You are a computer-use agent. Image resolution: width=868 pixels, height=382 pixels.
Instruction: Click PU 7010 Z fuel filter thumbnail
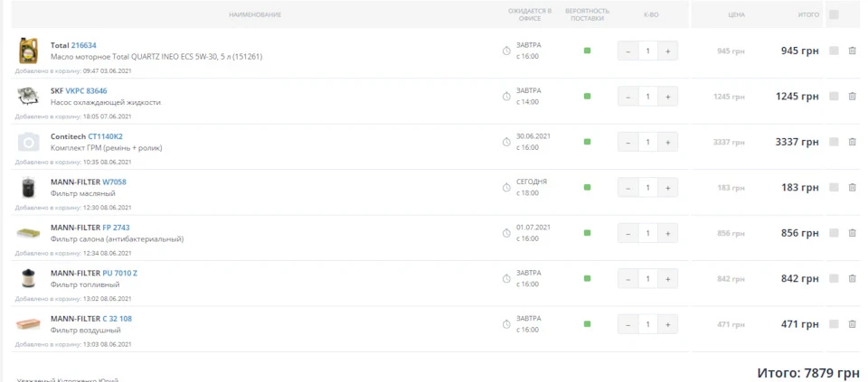(28, 278)
